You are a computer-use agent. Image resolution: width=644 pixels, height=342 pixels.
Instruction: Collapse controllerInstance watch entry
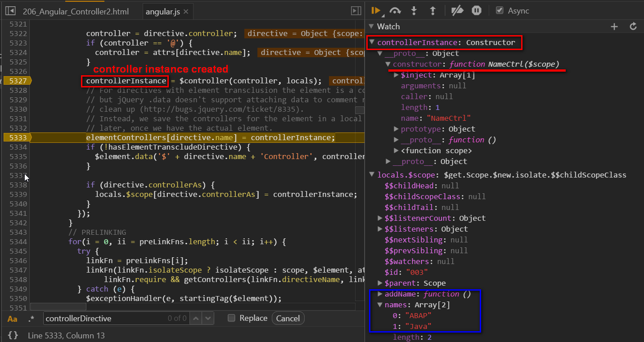372,42
